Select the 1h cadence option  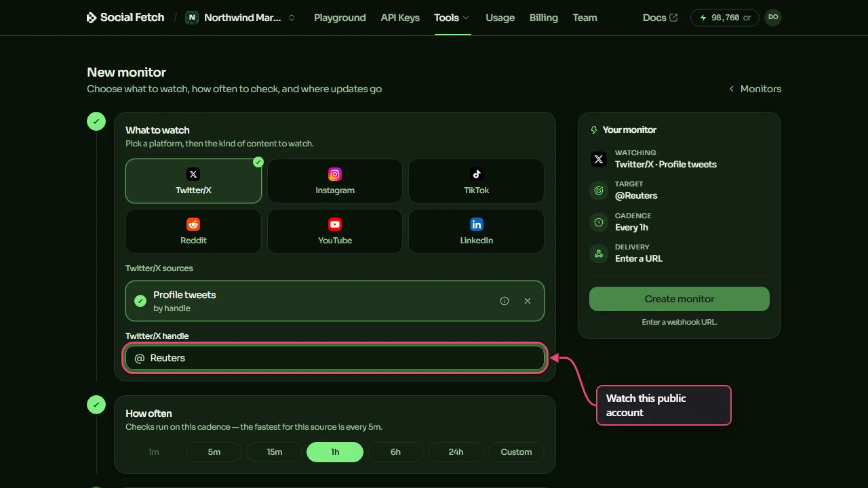click(335, 452)
